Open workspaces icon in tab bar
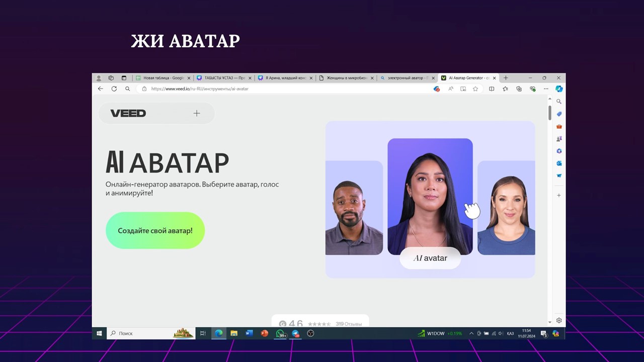The width and height of the screenshot is (644, 362). pyautogui.click(x=111, y=78)
